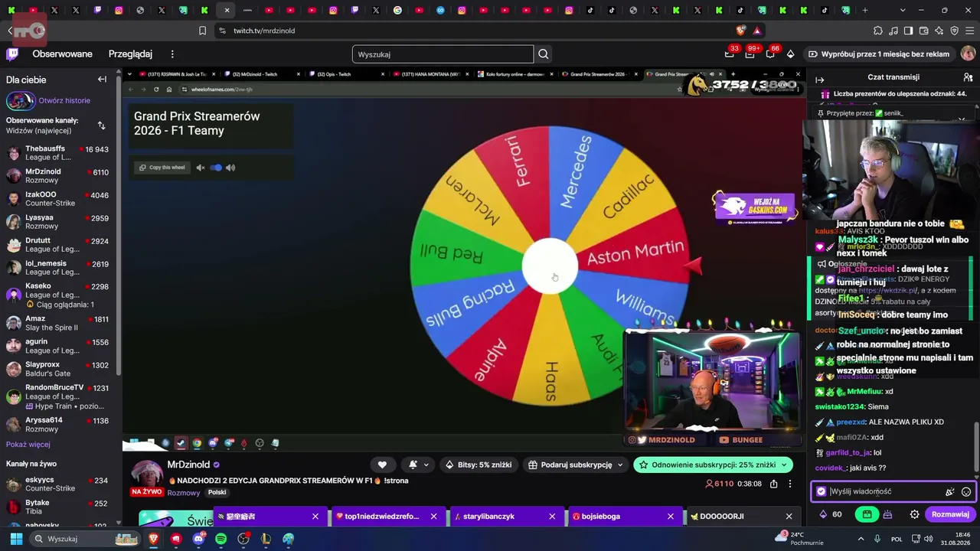Click the browser address bar URL
Viewport: 980px width, 551px height.
coord(264,31)
